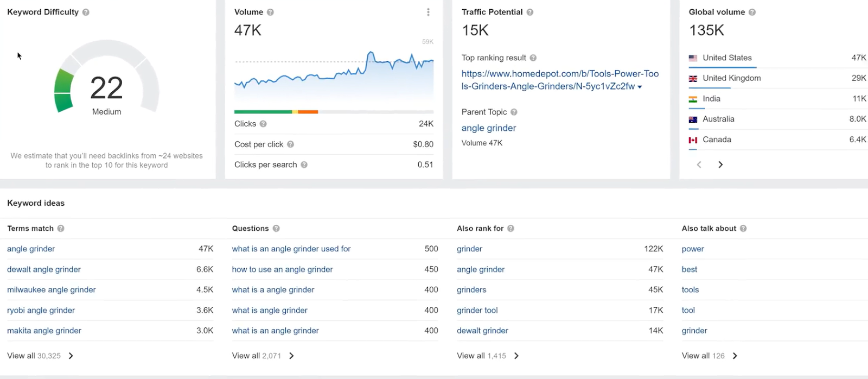Open 'how to use an angle grinder'
868x379 pixels.
point(283,269)
